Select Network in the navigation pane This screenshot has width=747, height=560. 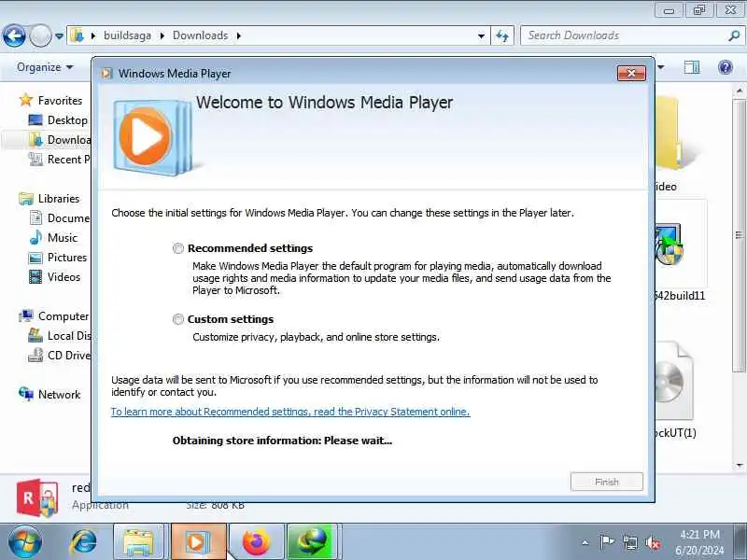click(x=59, y=394)
